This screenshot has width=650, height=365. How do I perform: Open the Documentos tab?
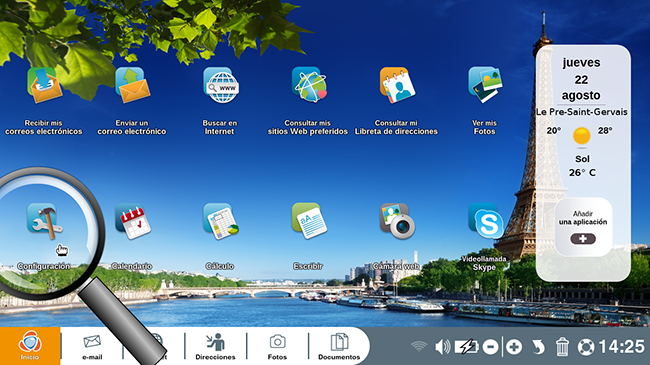[339, 347]
